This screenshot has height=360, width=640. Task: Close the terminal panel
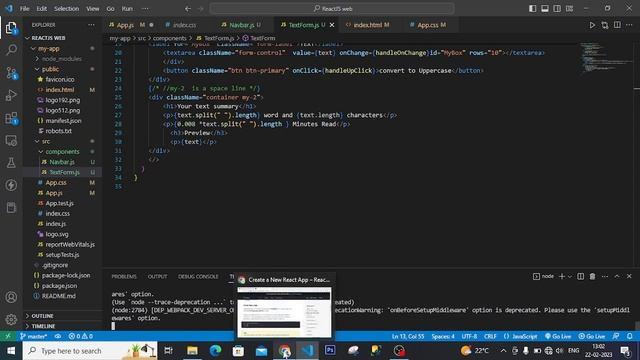[x=629, y=276]
